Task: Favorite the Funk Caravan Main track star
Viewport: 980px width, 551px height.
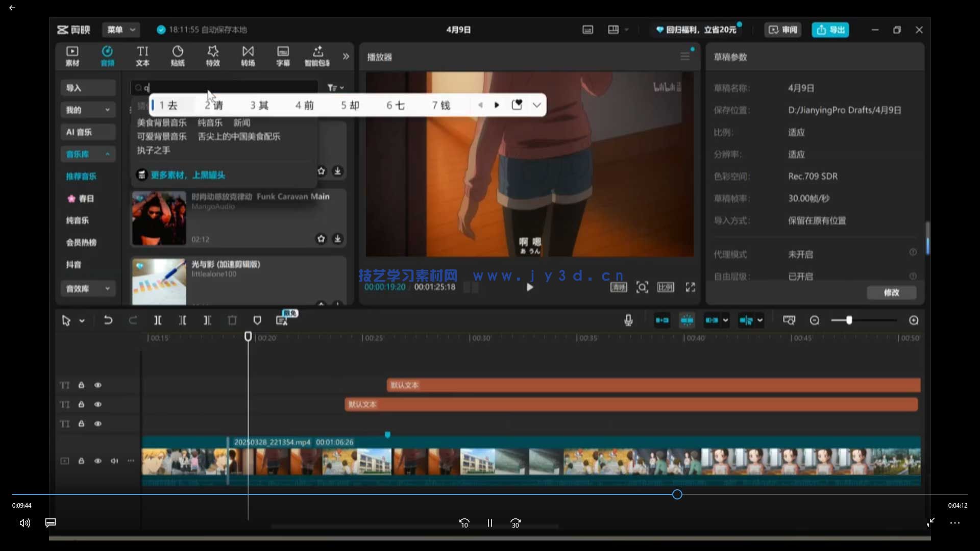Action: 321,239
